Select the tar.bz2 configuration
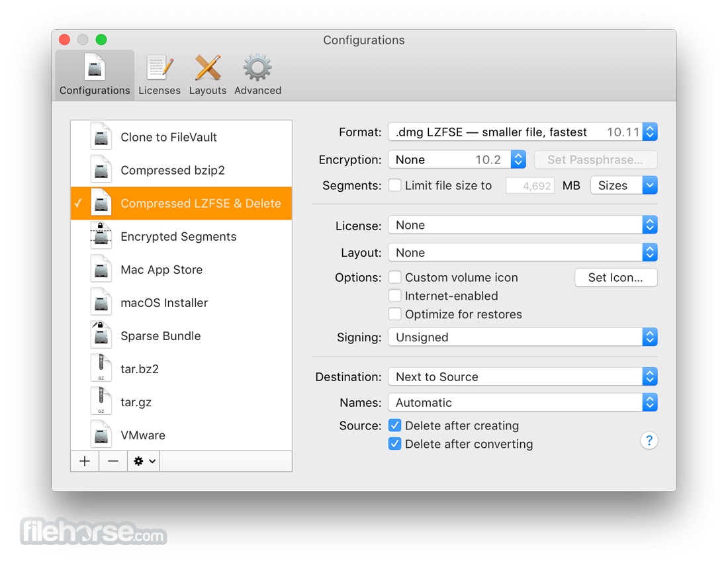The width and height of the screenshot is (728, 565). 181,369
